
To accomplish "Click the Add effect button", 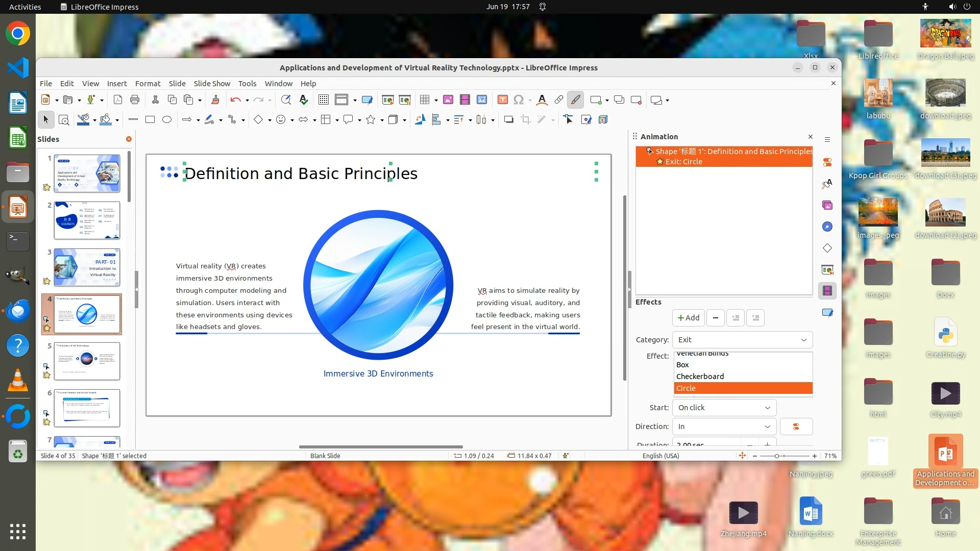I will pyautogui.click(x=688, y=318).
